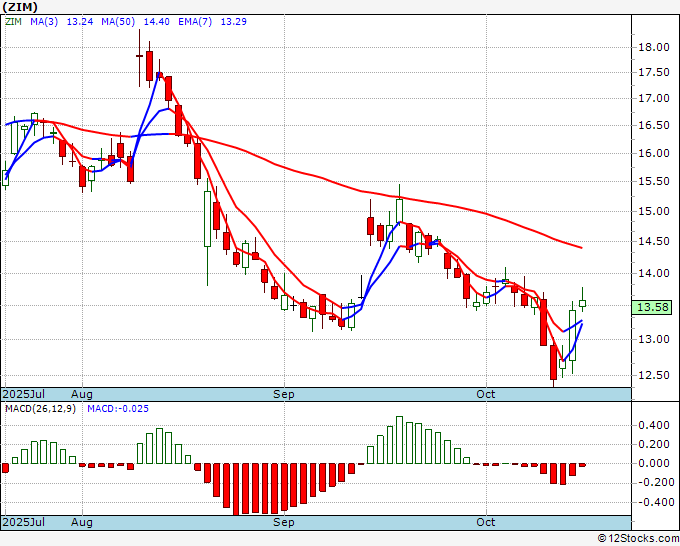Viewport: 680px width, 546px height.
Task: Select the ZIM legend label
Action: point(13,21)
